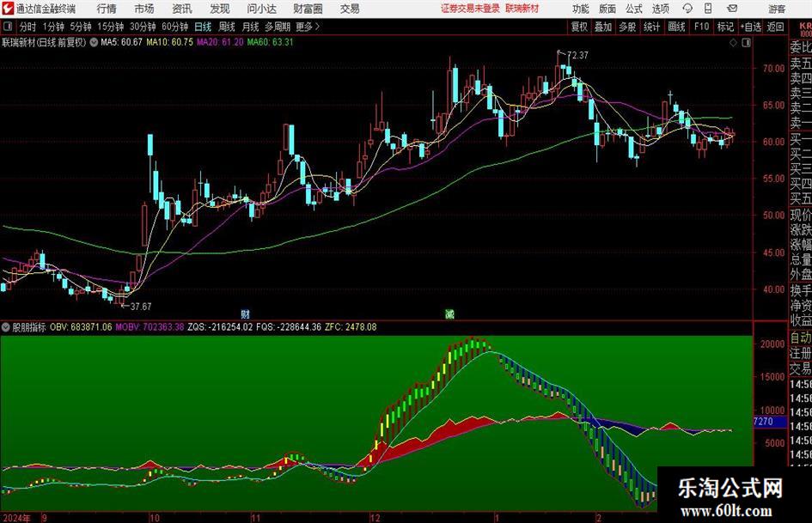Toggle the right panel layout icon
The image size is (812, 523).
[746, 42]
